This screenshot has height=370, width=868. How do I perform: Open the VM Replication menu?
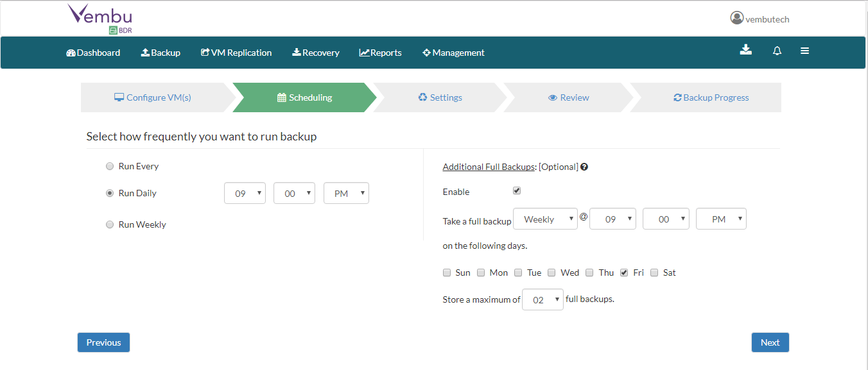pos(236,53)
